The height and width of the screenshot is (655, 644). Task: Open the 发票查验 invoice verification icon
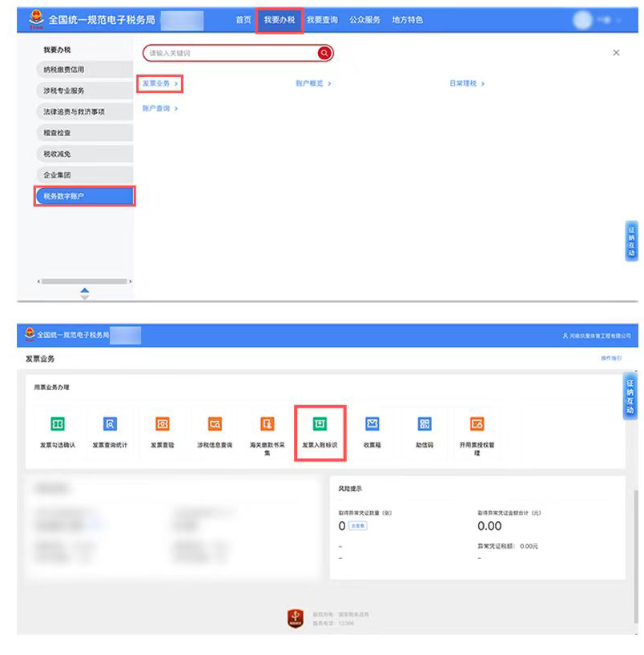(163, 424)
